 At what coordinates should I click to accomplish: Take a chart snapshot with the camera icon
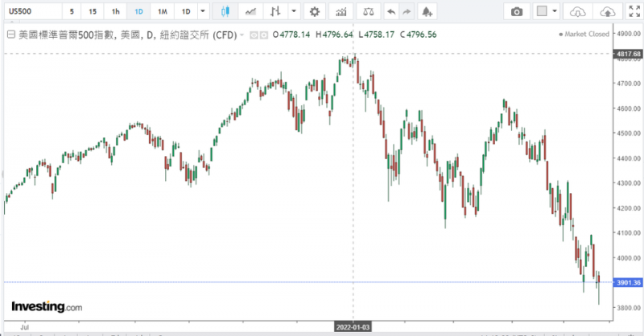[x=517, y=12]
